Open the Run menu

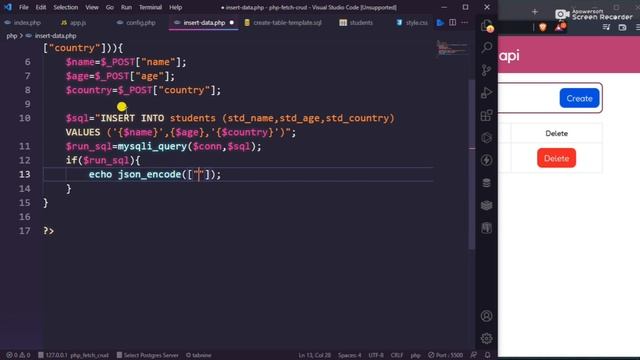click(126, 7)
